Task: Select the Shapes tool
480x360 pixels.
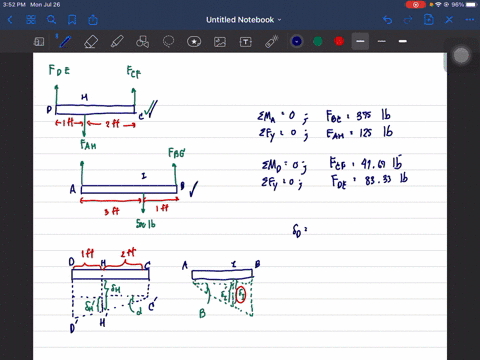Action: click(143, 42)
